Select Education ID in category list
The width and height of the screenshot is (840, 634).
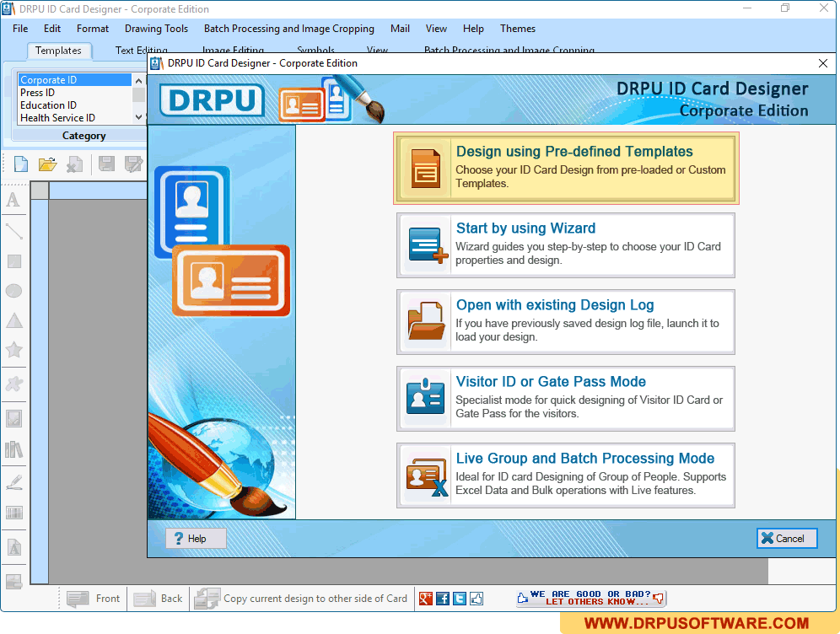74,105
